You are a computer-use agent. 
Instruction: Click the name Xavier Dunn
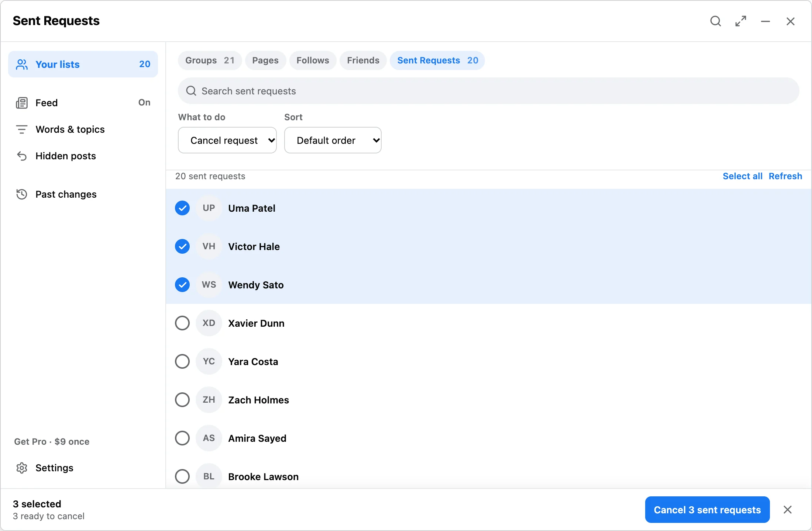point(256,323)
